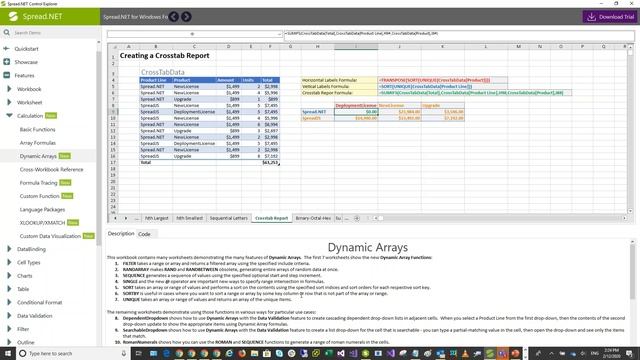Screen dimensions: 640x360
Task: Select Formula Tracing demo
Action: (x=38, y=183)
